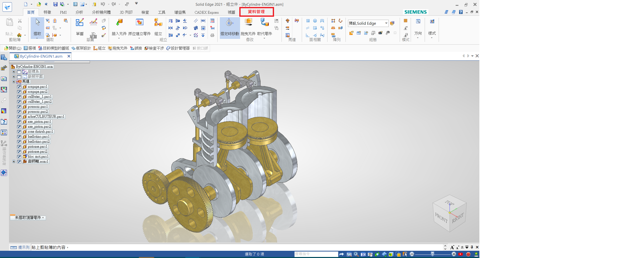The image size is (644, 258).
Task: Click the zoom out minus button
Action: click(x=412, y=254)
